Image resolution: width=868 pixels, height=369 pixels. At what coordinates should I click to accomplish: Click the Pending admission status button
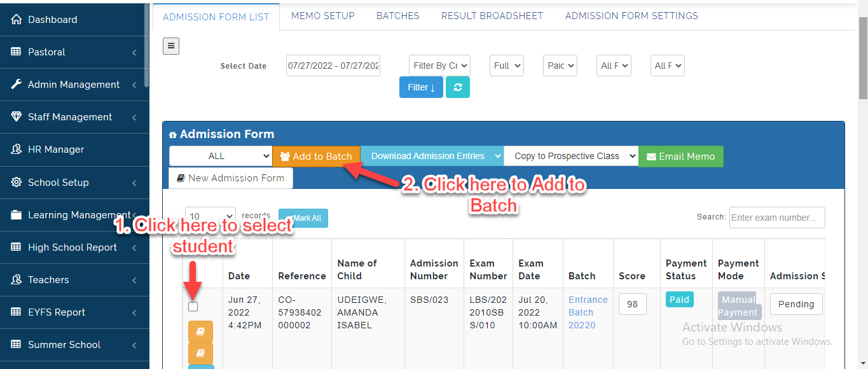[796, 304]
